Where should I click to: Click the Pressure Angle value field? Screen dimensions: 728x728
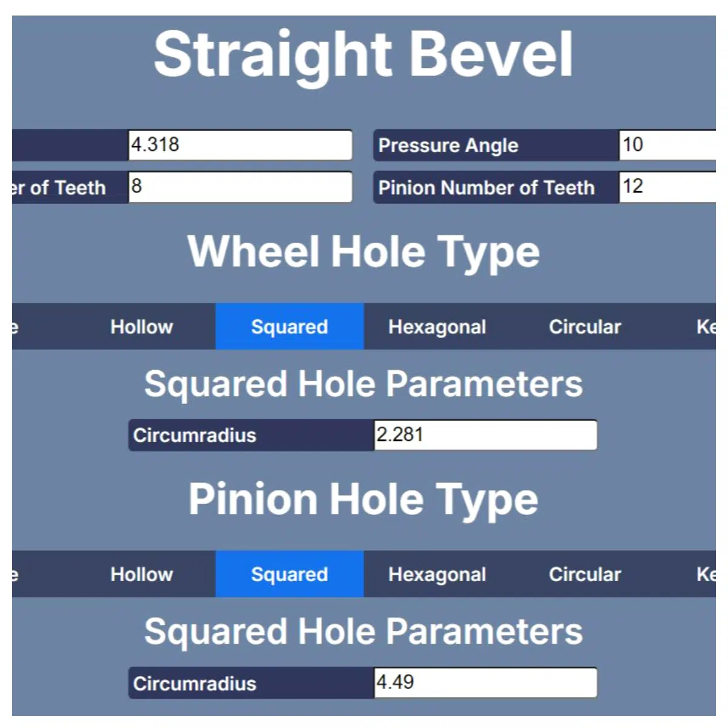(667, 145)
